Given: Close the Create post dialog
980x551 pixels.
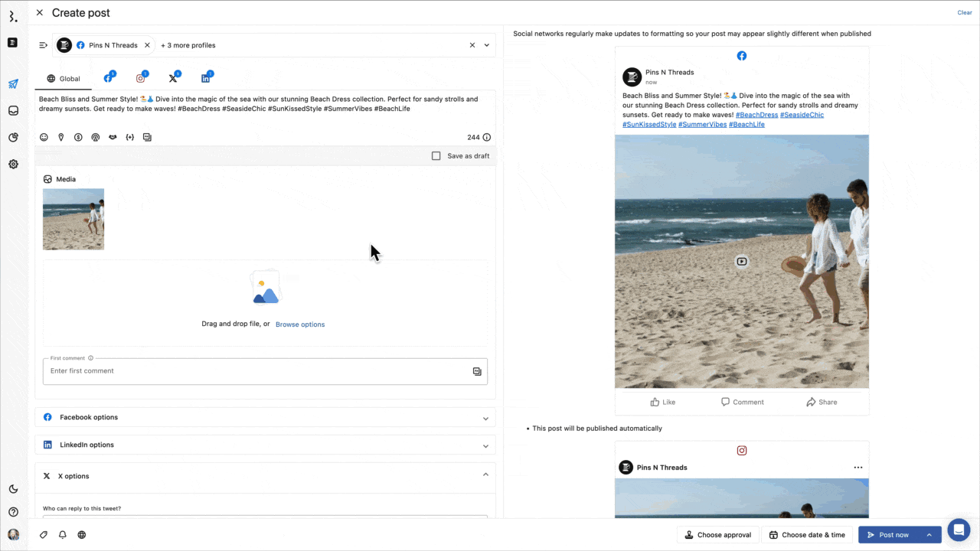Looking at the screenshot, I should click(40, 12).
